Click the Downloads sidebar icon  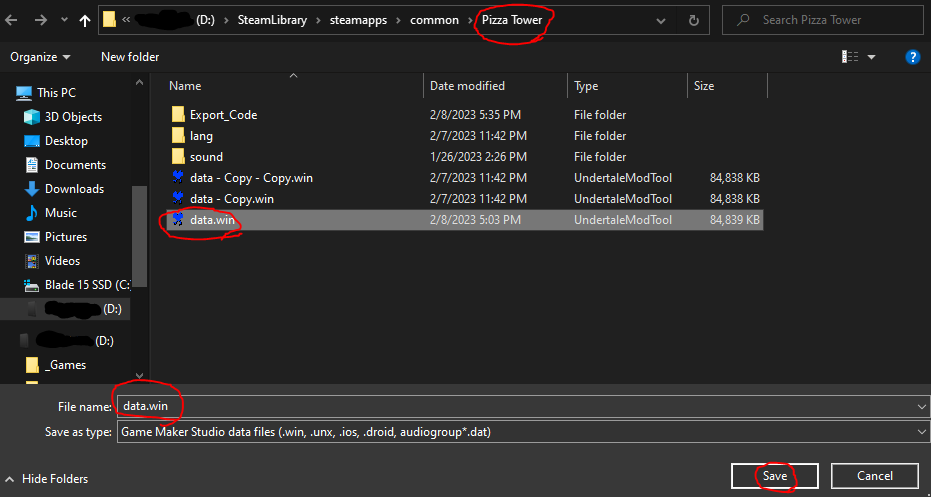click(x=30, y=189)
